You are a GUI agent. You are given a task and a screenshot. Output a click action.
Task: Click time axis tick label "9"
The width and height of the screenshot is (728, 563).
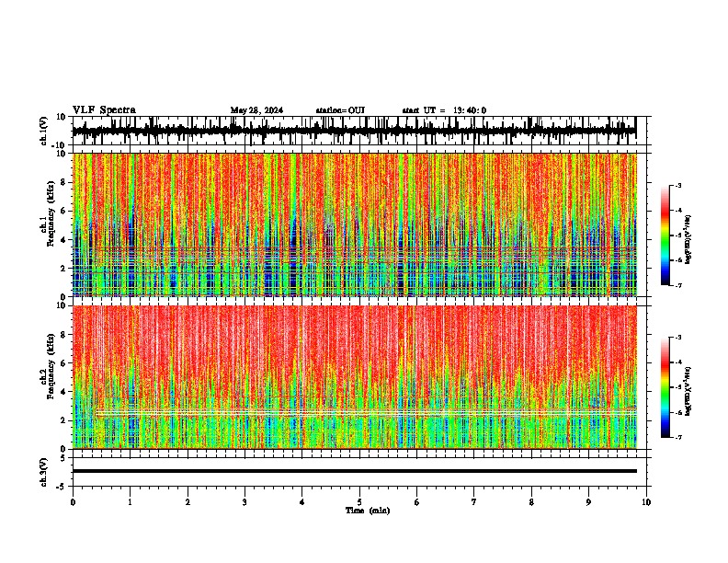click(588, 502)
